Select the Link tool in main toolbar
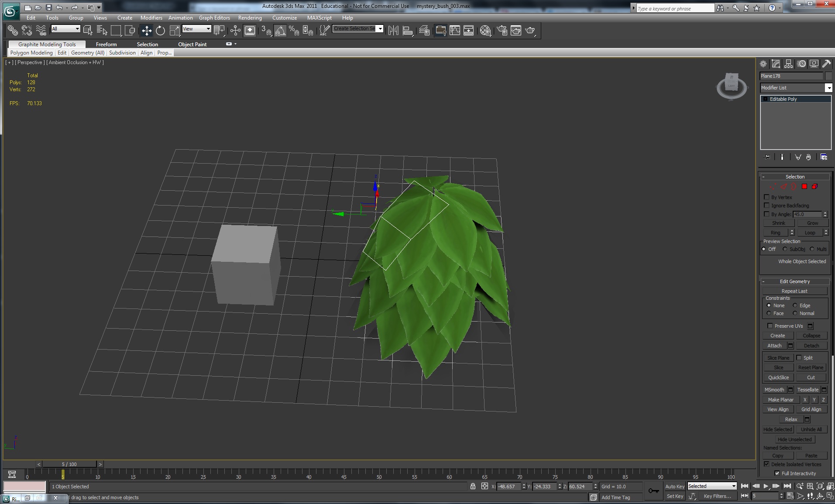The width and height of the screenshot is (835, 504). [x=13, y=30]
